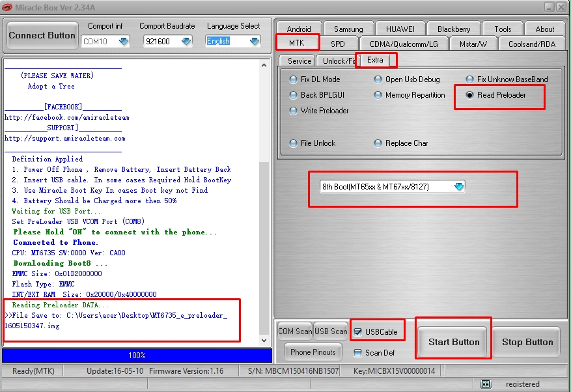Image resolution: width=571 pixels, height=392 pixels.
Task: Click the Ready(MTK) status text
Action: (x=33, y=371)
